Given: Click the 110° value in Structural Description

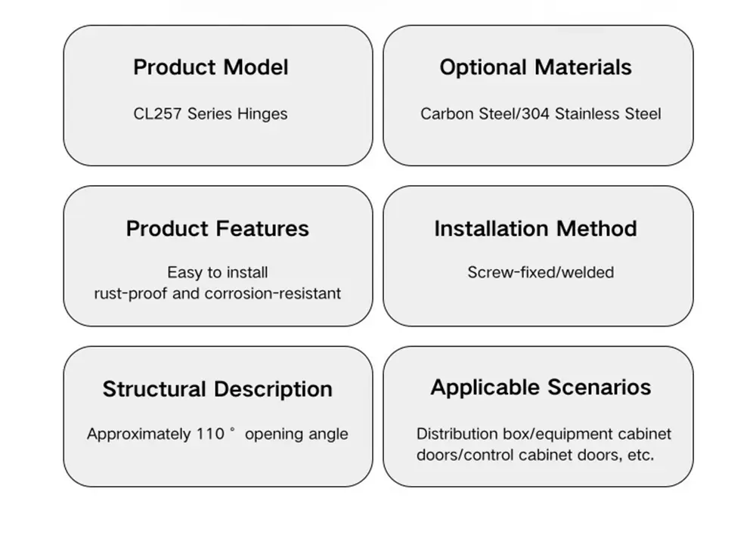Looking at the screenshot, I should pyautogui.click(x=212, y=434).
